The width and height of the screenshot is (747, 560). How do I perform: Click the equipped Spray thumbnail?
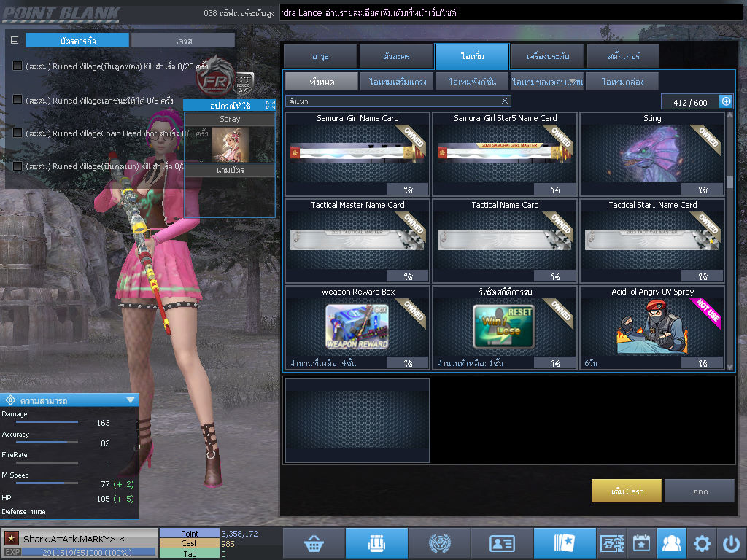(x=230, y=144)
